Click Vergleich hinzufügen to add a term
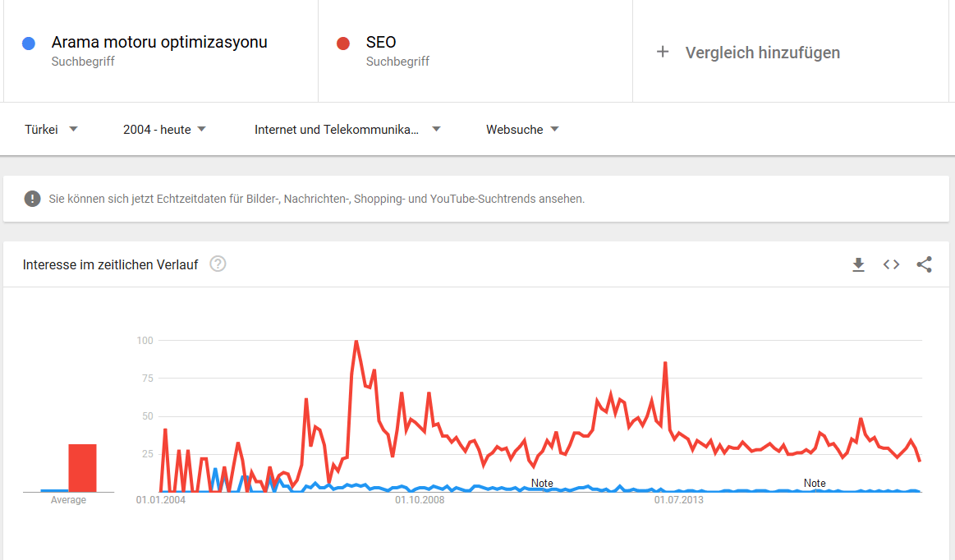Viewport: 955px width, 560px height. click(x=762, y=53)
